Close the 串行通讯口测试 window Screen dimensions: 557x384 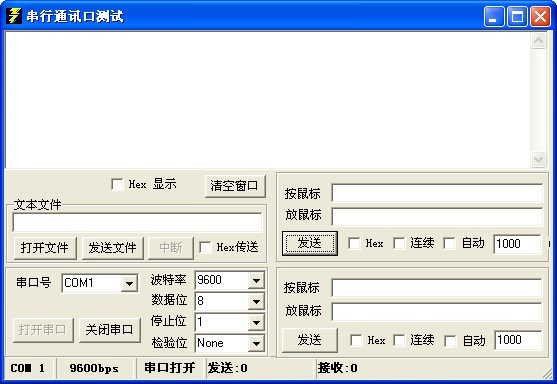click(540, 16)
